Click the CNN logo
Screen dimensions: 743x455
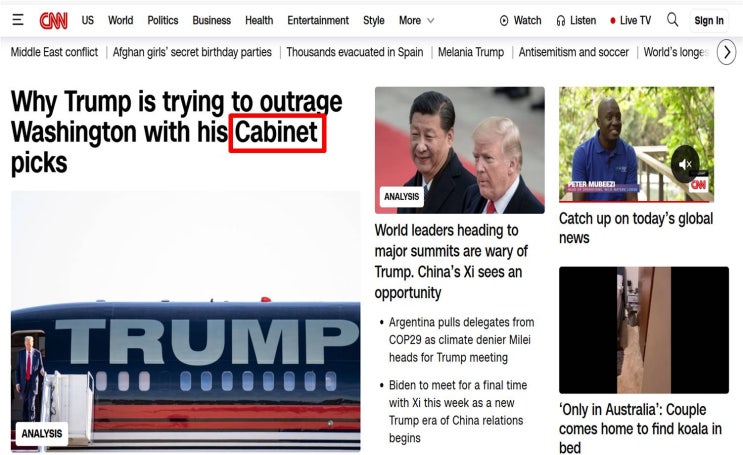[54, 20]
